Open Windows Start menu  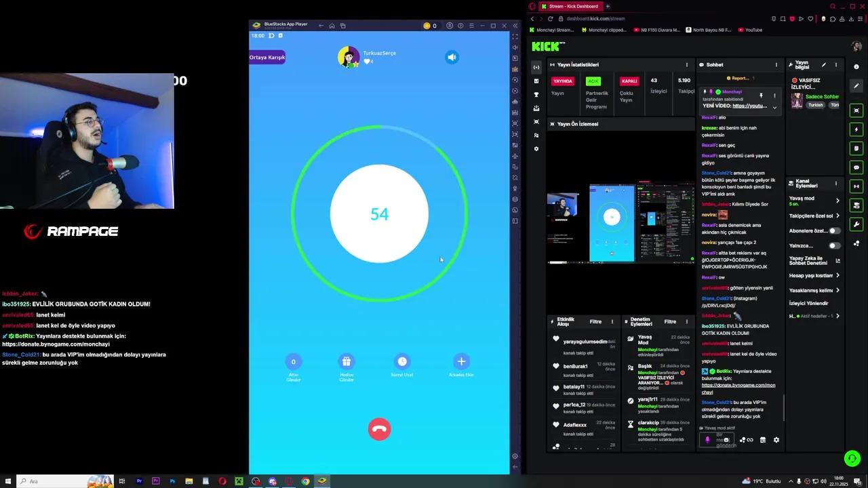8,481
